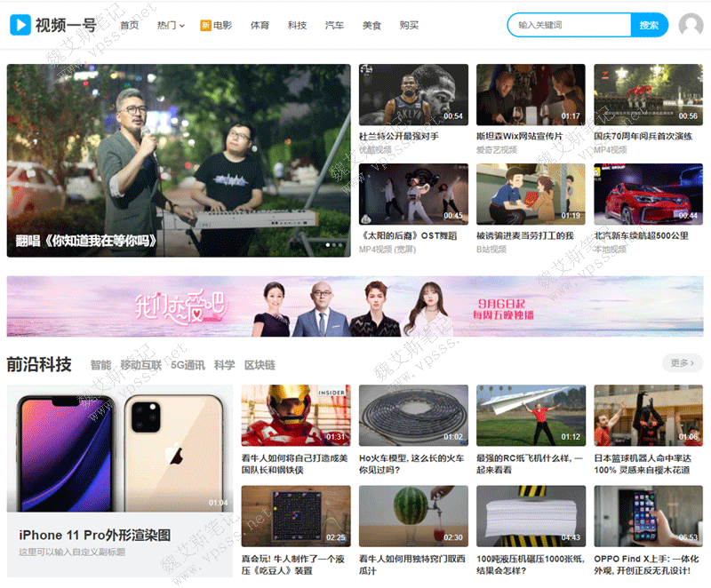711x588 pixels.
Task: Click the 新 badge next to 电影
Action: (205, 26)
